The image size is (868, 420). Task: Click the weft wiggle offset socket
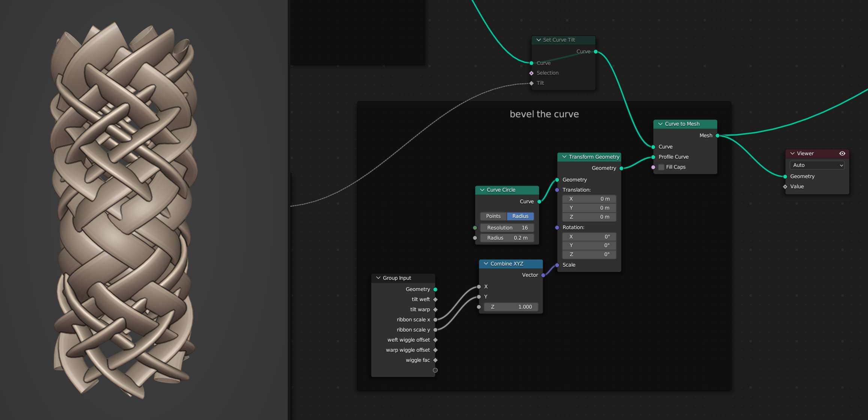(436, 340)
